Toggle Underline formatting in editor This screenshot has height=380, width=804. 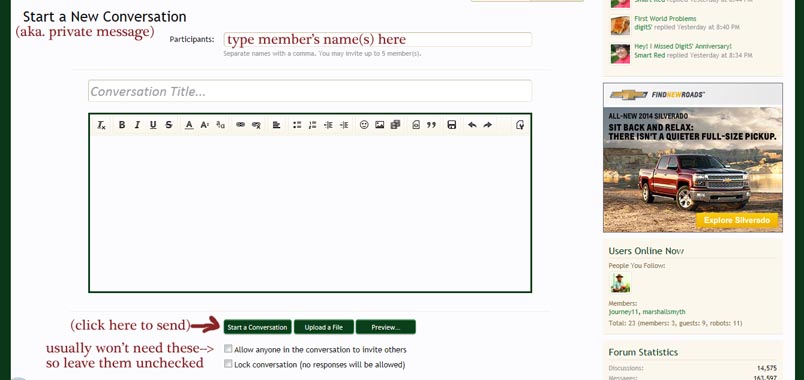pos(153,125)
